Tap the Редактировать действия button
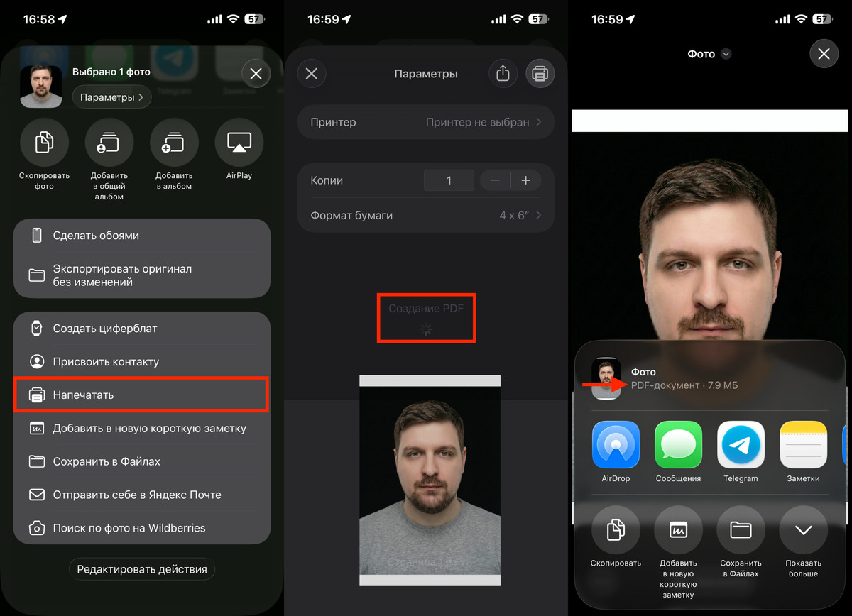Image resolution: width=852 pixels, height=616 pixels. pos(142,569)
